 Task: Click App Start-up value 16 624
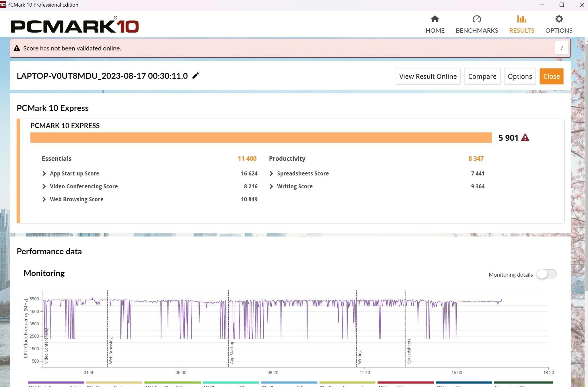coord(249,173)
